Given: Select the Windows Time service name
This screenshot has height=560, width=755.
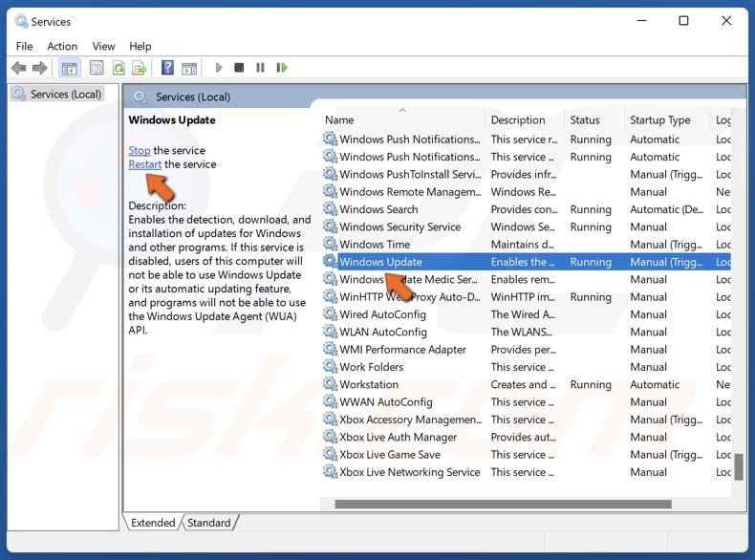Looking at the screenshot, I should click(375, 244).
